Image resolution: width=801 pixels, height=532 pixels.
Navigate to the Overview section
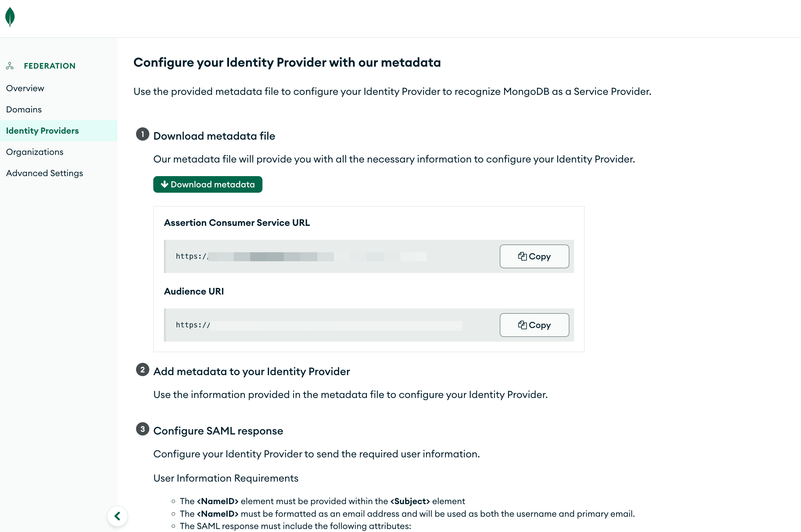pyautogui.click(x=25, y=88)
